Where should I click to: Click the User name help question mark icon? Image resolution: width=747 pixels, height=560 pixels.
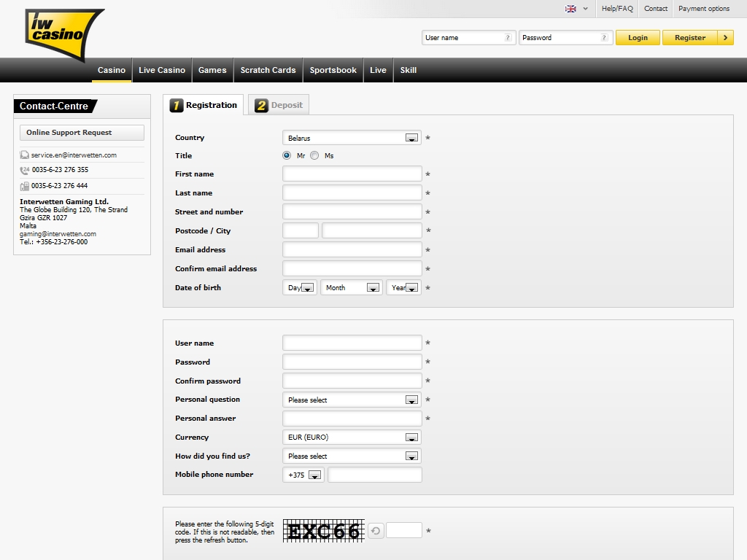pos(508,38)
